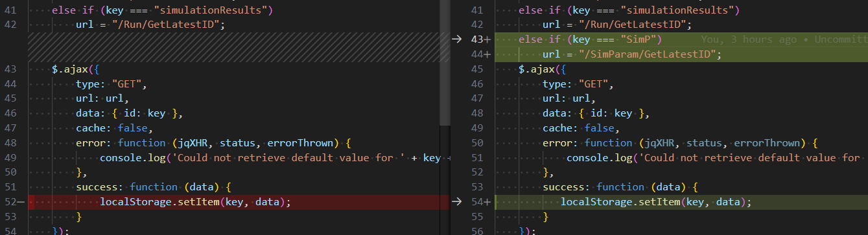Click the "You, 3 hours ago" blame annotation
The image size is (868, 235).
[x=749, y=39]
